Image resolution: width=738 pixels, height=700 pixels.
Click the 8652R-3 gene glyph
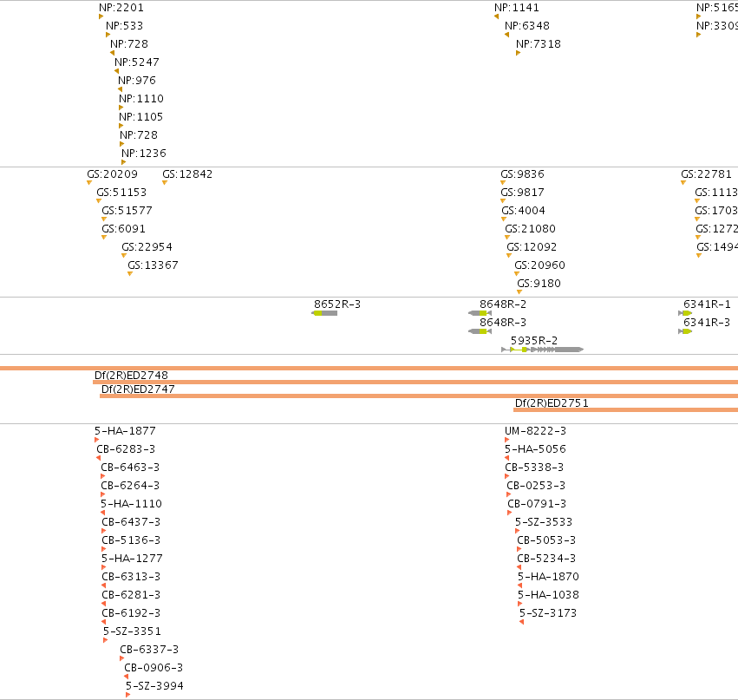(324, 313)
